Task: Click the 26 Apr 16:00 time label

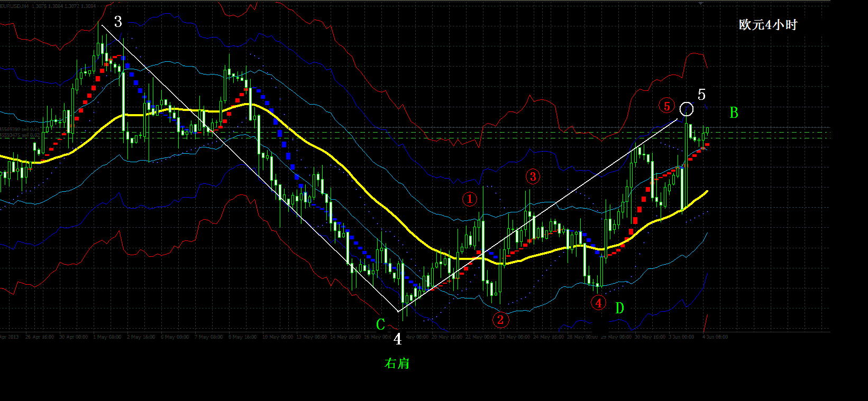Action: pos(40,337)
